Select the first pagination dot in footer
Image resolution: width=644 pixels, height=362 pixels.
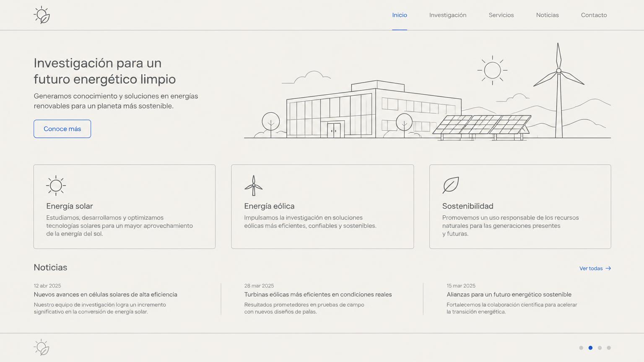tap(581, 348)
